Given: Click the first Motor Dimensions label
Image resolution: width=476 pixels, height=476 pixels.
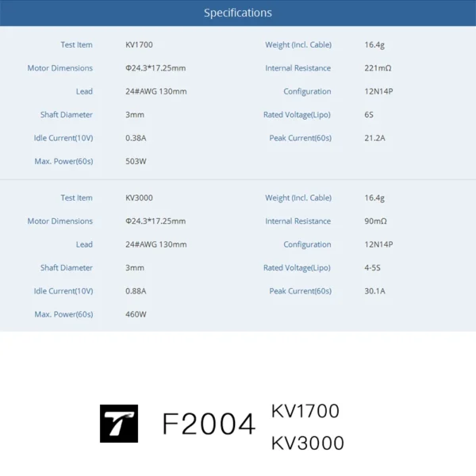Looking at the screenshot, I should tap(60, 68).
